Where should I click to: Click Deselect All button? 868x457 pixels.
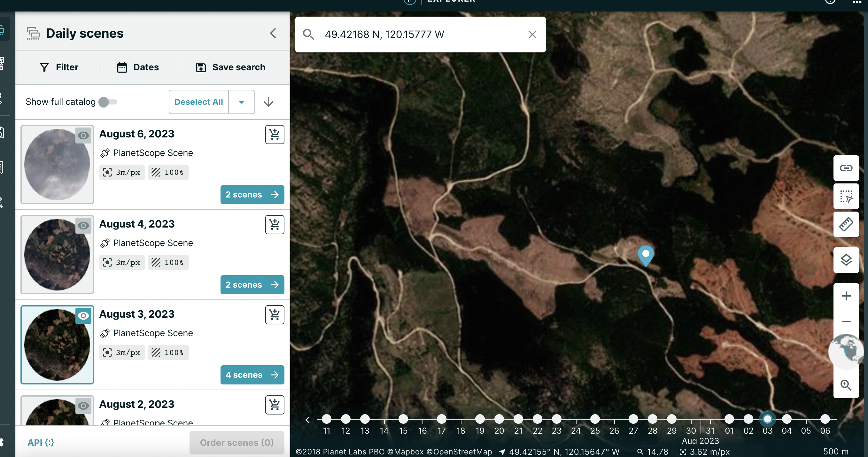pyautogui.click(x=199, y=102)
